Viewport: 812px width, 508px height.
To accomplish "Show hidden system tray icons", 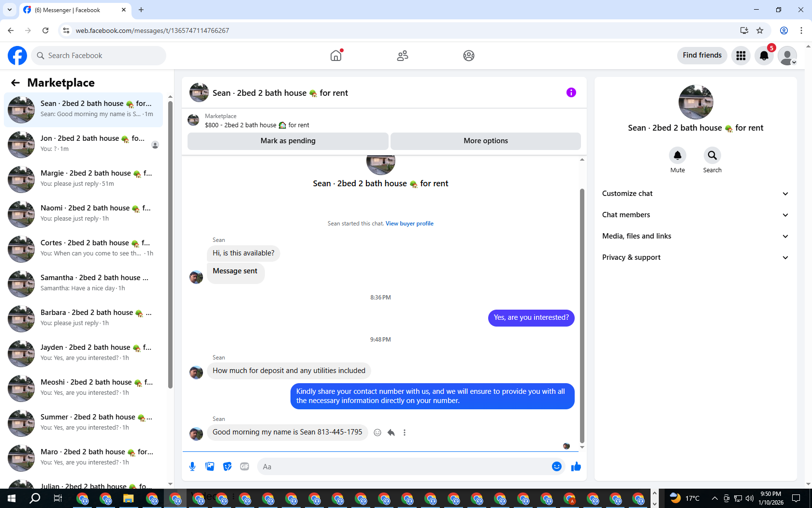I will (x=714, y=498).
